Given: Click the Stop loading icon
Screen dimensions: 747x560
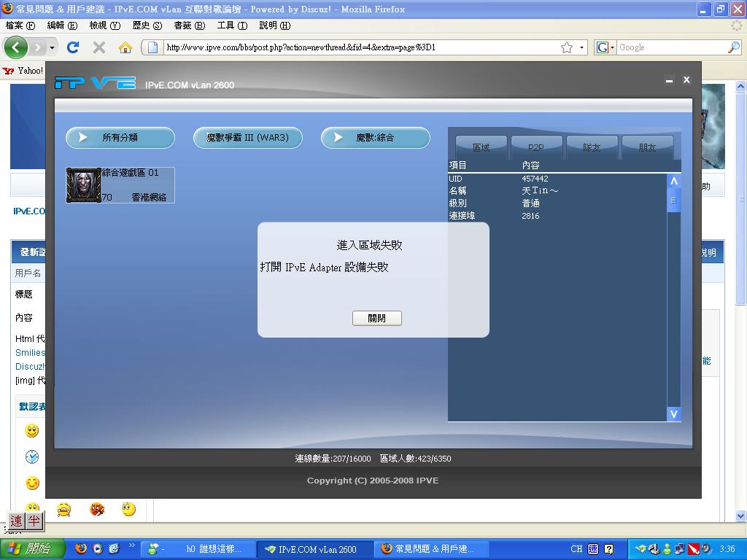Looking at the screenshot, I should 99,47.
